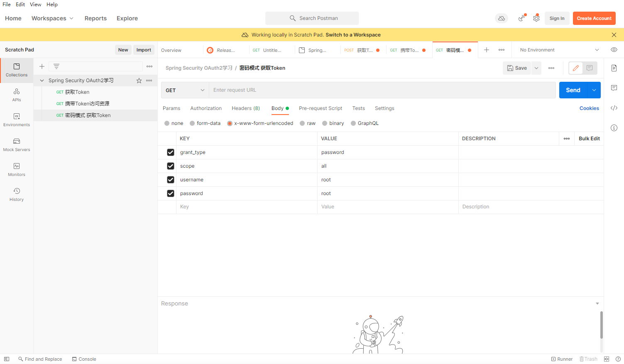The width and height of the screenshot is (624, 364).
Task: Open the Send button dropdown arrow
Action: click(594, 90)
